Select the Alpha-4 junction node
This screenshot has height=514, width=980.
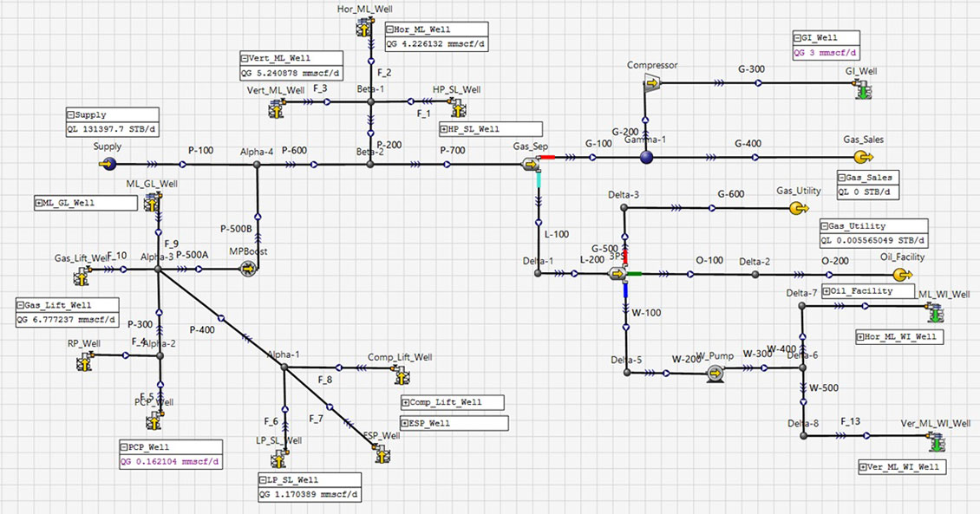pos(257,163)
